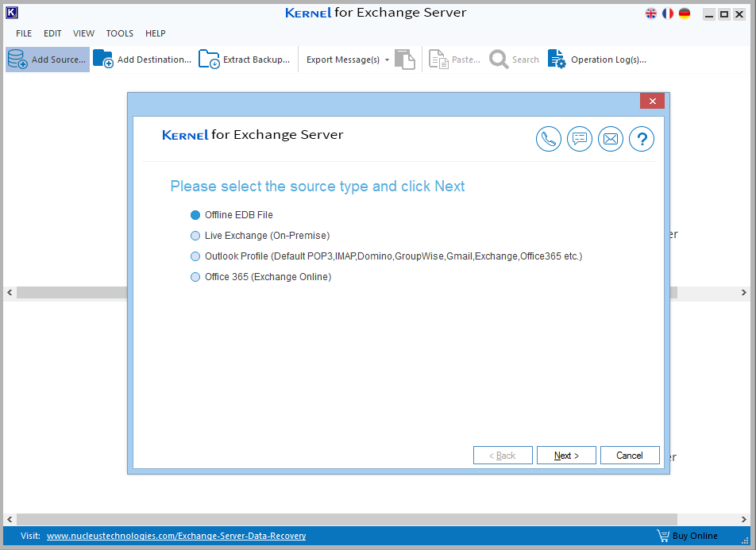Screen dimensions: 756x550
Task: Click the bottom scrollbar left arrow
Action: point(10,520)
